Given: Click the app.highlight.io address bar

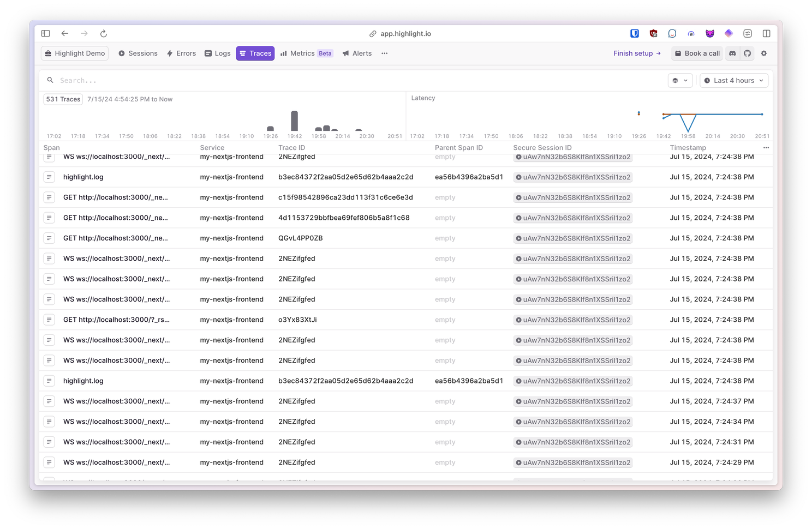Looking at the screenshot, I should coord(405,34).
